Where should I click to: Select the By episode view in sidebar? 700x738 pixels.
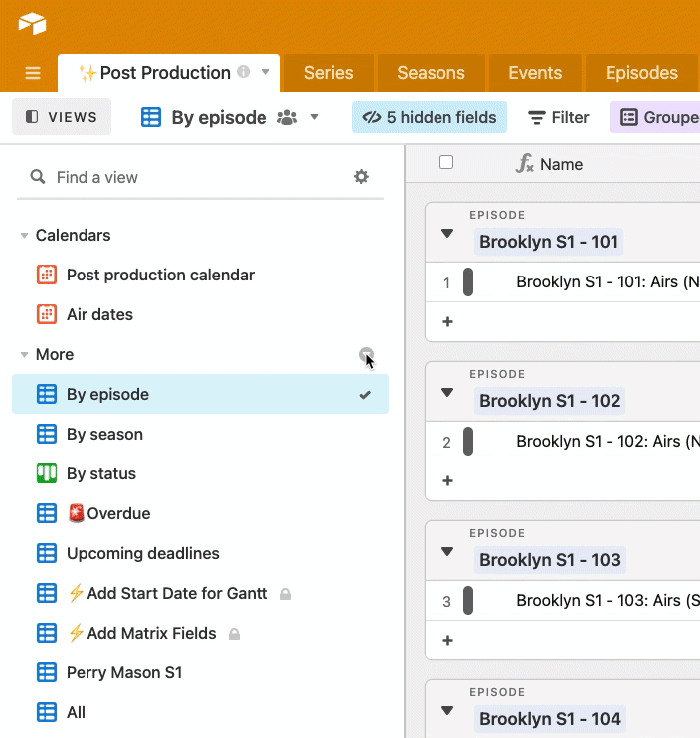pyautogui.click(x=201, y=394)
